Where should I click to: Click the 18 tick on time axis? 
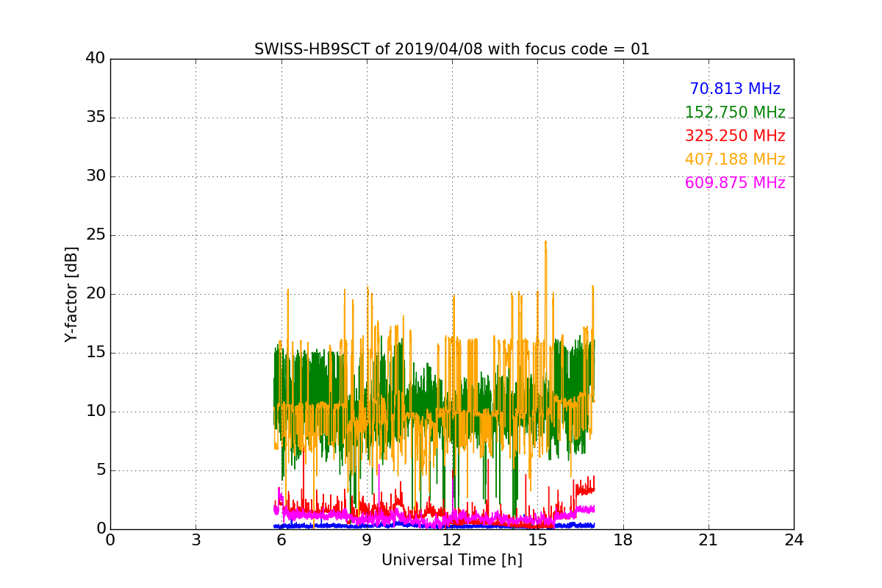pyautogui.click(x=623, y=540)
